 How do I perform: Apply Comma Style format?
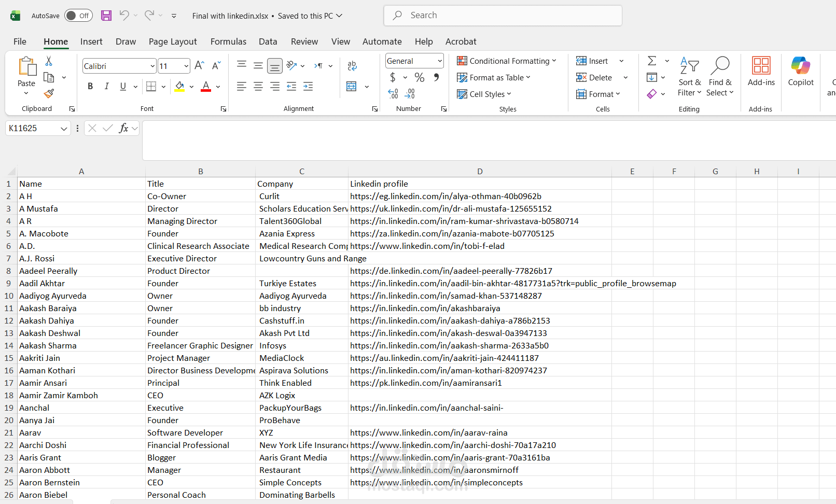click(437, 78)
